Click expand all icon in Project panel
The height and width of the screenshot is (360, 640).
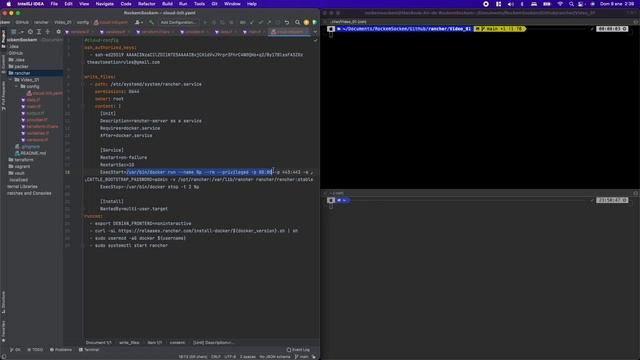click(39, 32)
